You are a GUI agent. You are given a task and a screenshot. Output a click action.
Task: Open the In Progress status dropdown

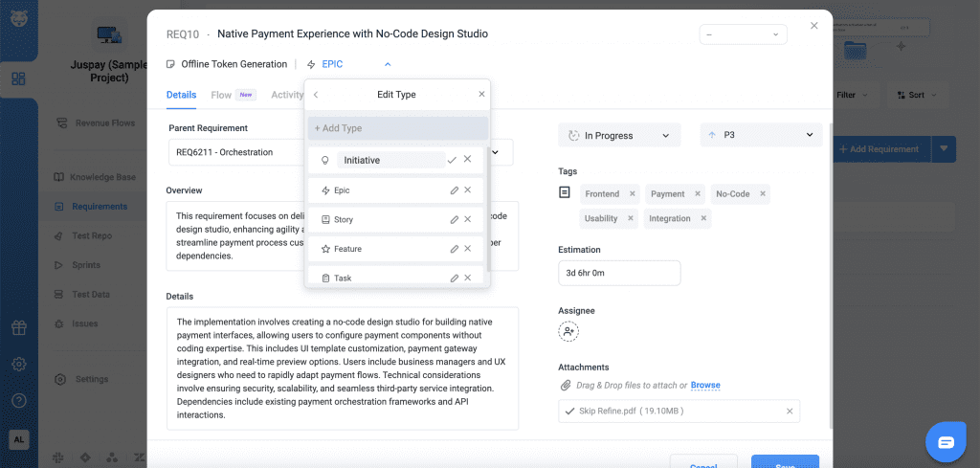[x=618, y=136]
